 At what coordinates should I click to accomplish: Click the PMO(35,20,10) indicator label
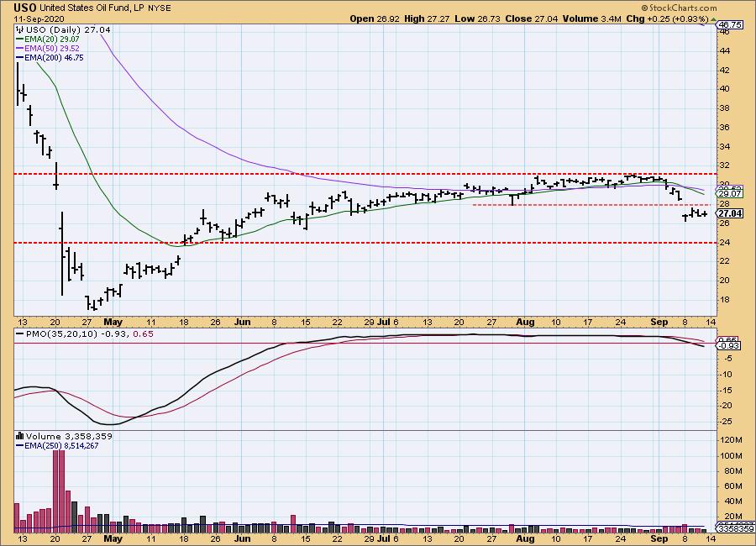(61, 333)
